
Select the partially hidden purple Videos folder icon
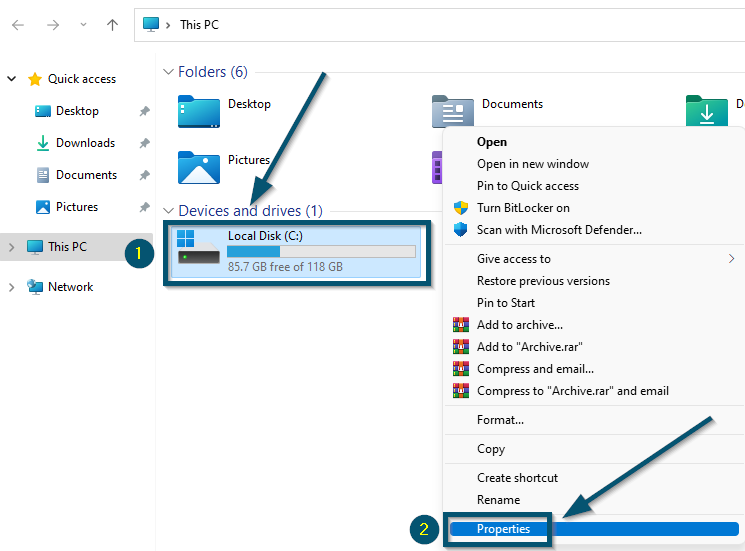point(437,167)
